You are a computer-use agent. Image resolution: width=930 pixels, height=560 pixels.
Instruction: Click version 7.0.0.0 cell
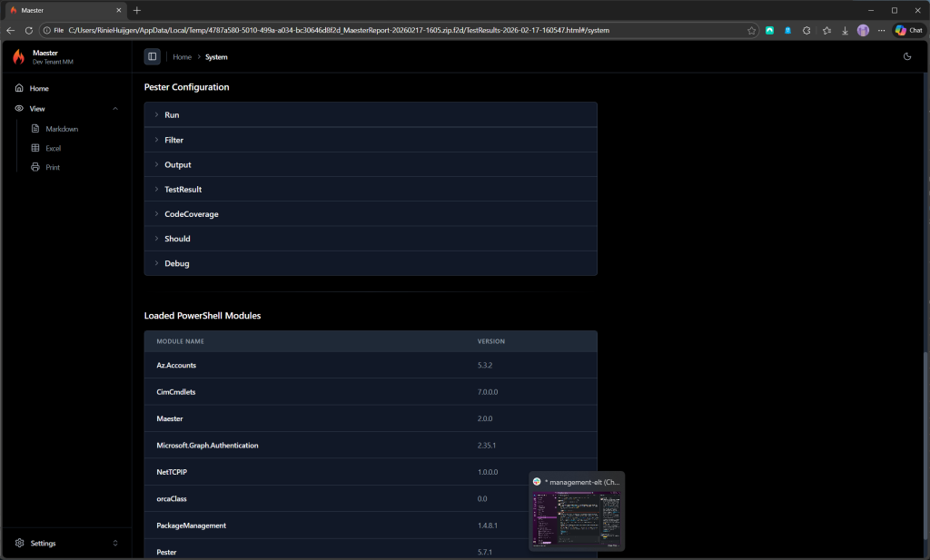pos(488,392)
